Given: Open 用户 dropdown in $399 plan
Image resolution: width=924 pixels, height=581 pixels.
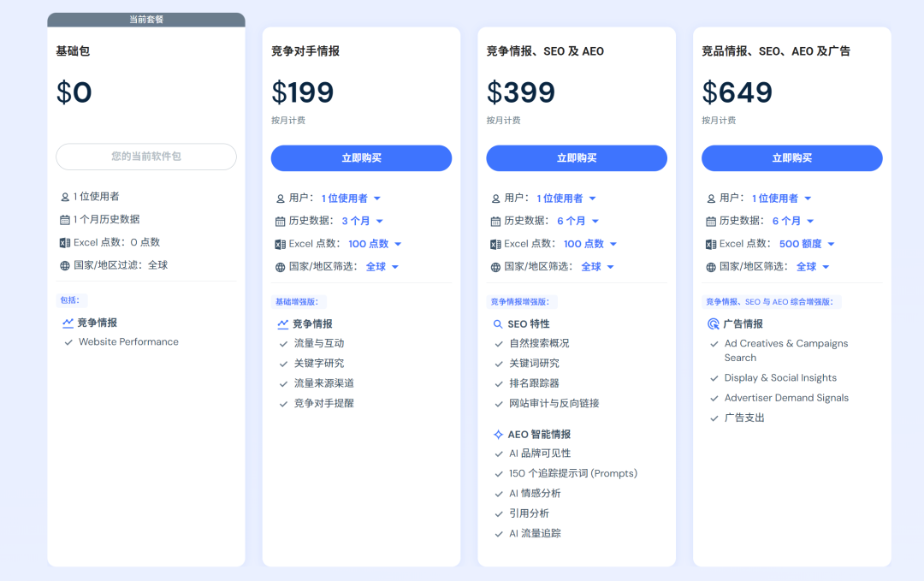Looking at the screenshot, I should [566, 199].
